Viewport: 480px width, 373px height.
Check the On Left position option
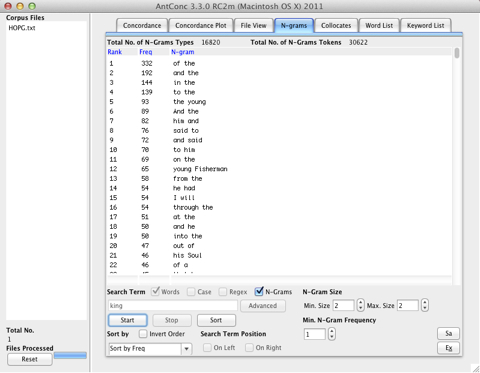pyautogui.click(x=207, y=348)
